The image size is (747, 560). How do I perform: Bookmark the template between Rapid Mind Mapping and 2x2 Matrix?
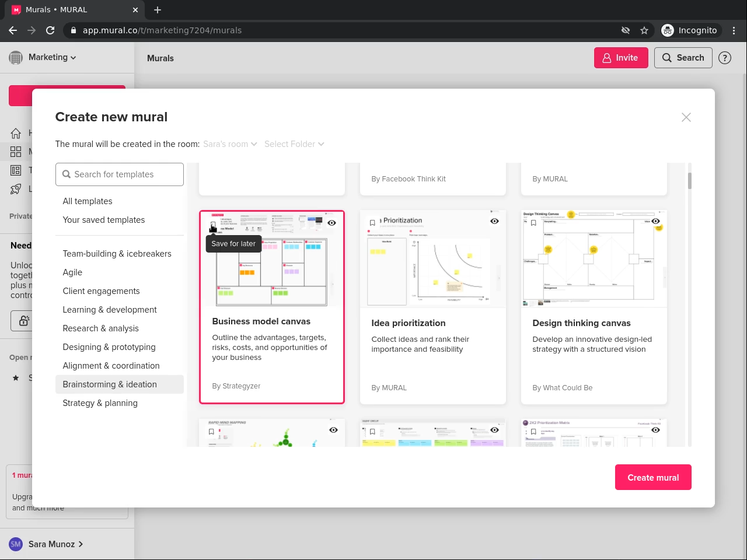(372, 432)
